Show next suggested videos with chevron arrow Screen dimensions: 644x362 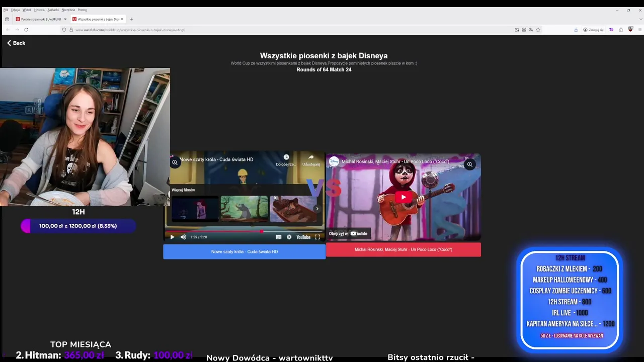click(x=317, y=209)
